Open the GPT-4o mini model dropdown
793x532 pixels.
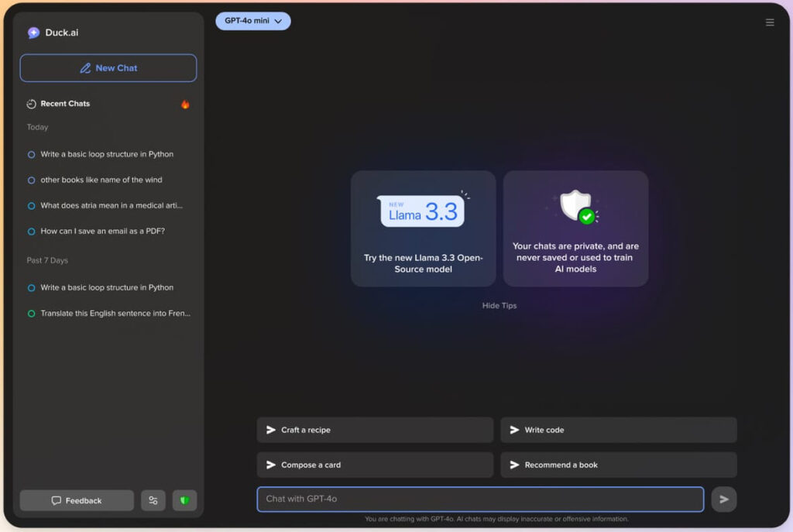tap(253, 21)
